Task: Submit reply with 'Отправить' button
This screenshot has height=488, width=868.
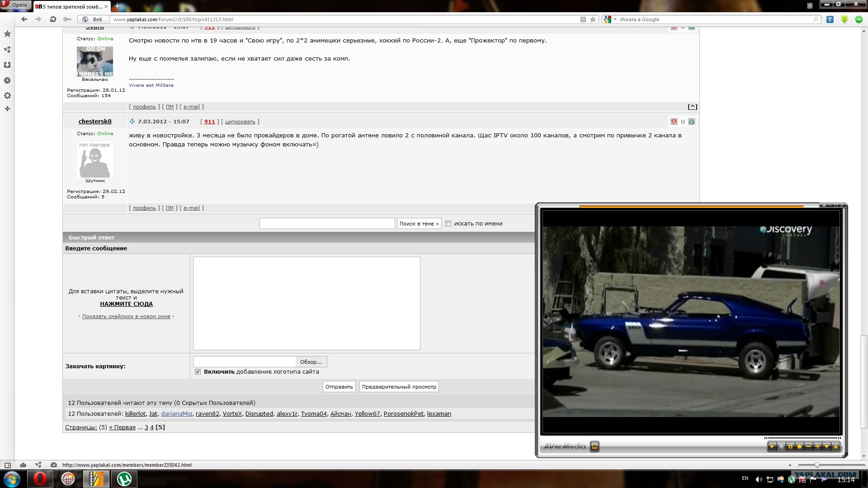Action: click(x=339, y=387)
